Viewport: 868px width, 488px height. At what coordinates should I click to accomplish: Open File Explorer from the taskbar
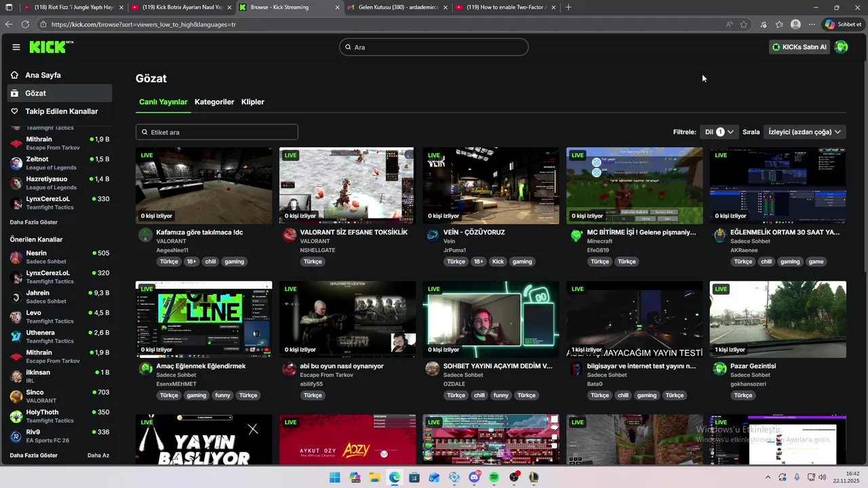point(374,478)
